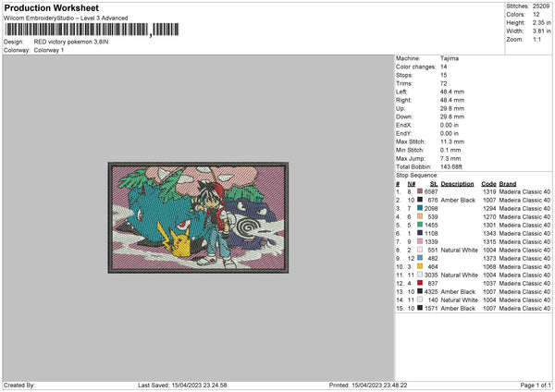The width and height of the screenshot is (555, 392).
Task: Click the 'Brand' column header
Action: click(508, 184)
